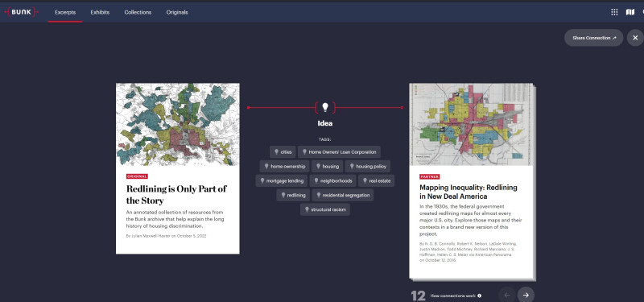Click the 'In the 1930s, the federal government' description
This screenshot has height=302, width=644.
[471, 220]
